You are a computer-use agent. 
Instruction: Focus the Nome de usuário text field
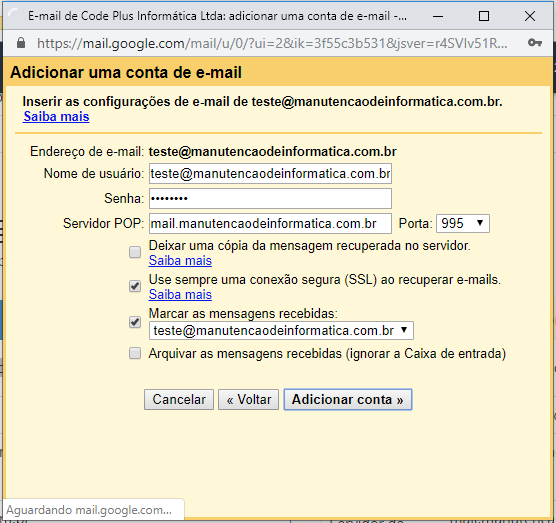pyautogui.click(x=270, y=173)
